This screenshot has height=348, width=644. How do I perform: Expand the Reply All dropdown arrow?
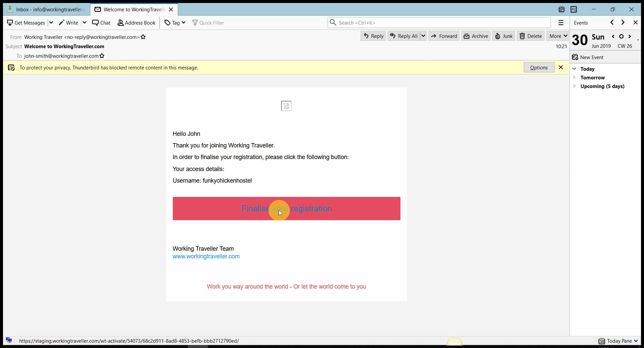(423, 36)
